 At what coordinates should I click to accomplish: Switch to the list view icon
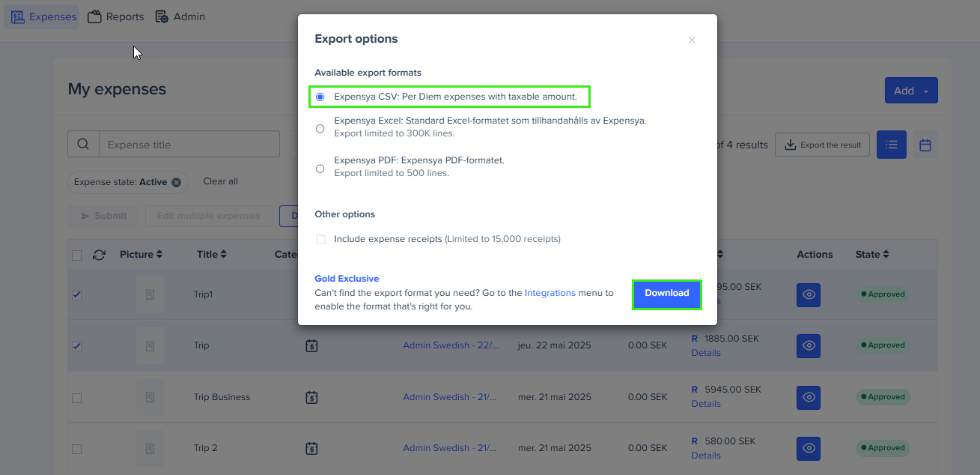click(x=892, y=145)
